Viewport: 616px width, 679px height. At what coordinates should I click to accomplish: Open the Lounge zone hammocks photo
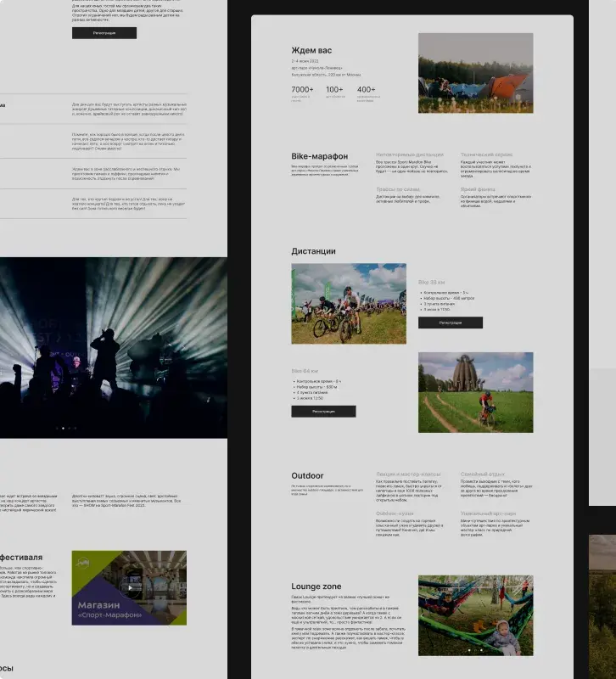pyautogui.click(x=475, y=615)
